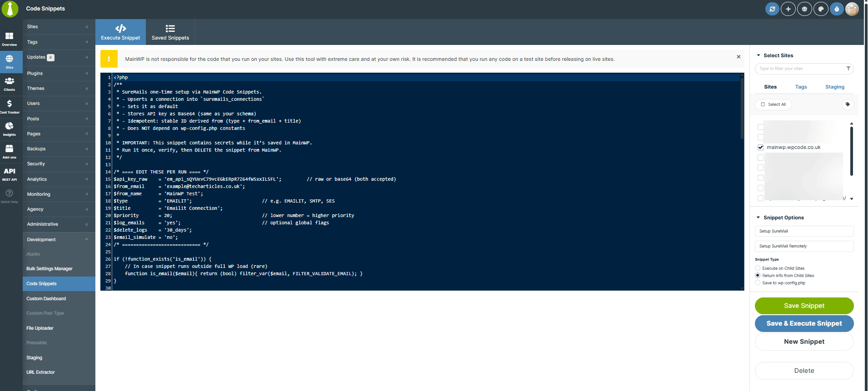Expand the Sites sidebar menu
The height and width of the screenshot is (391, 868).
pyautogui.click(x=59, y=27)
